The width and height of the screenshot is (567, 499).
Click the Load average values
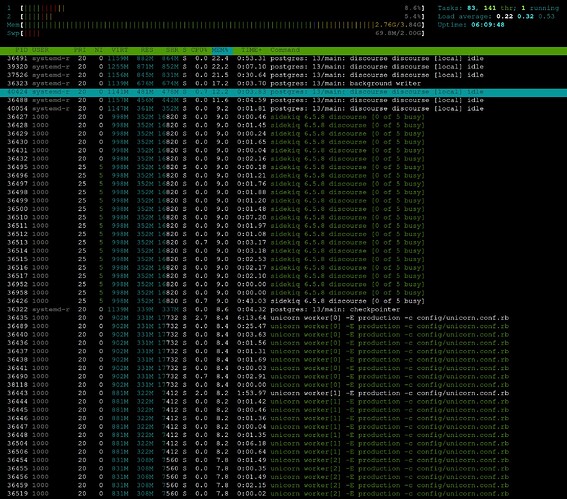[x=525, y=16]
